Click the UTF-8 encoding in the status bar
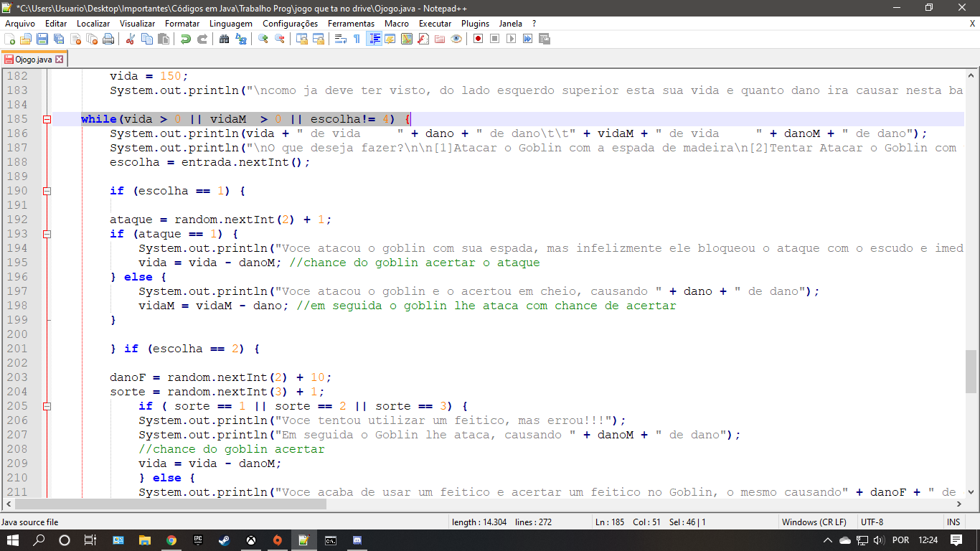The image size is (980, 551). pyautogui.click(x=872, y=522)
